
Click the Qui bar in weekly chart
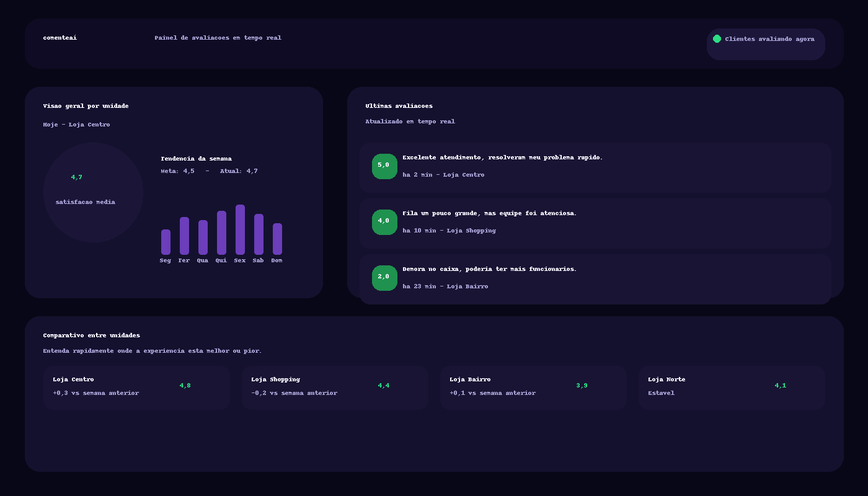pyautogui.click(x=221, y=232)
